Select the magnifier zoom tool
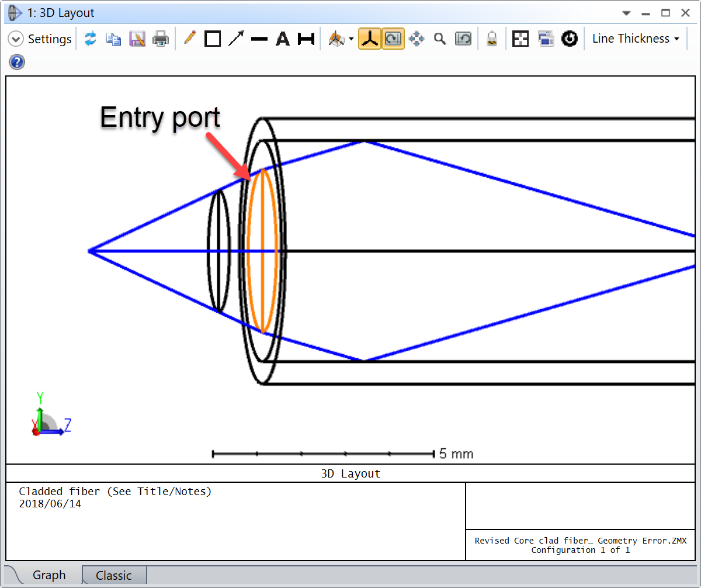 [x=440, y=39]
